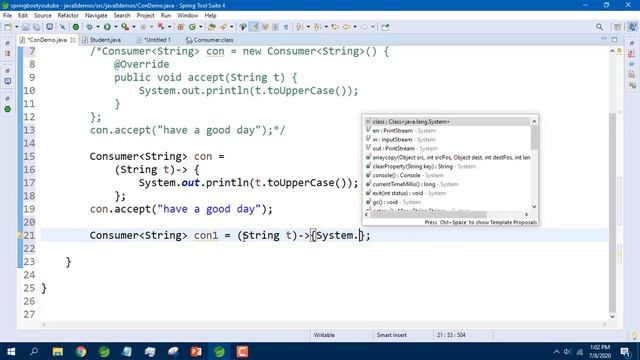The height and width of the screenshot is (360, 640).
Task: Open PowerPoint from the taskbar
Action: [196, 351]
